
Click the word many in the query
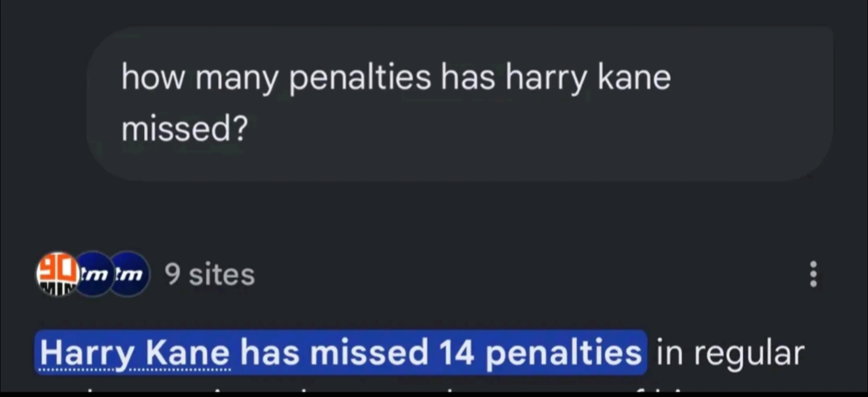[x=237, y=79]
